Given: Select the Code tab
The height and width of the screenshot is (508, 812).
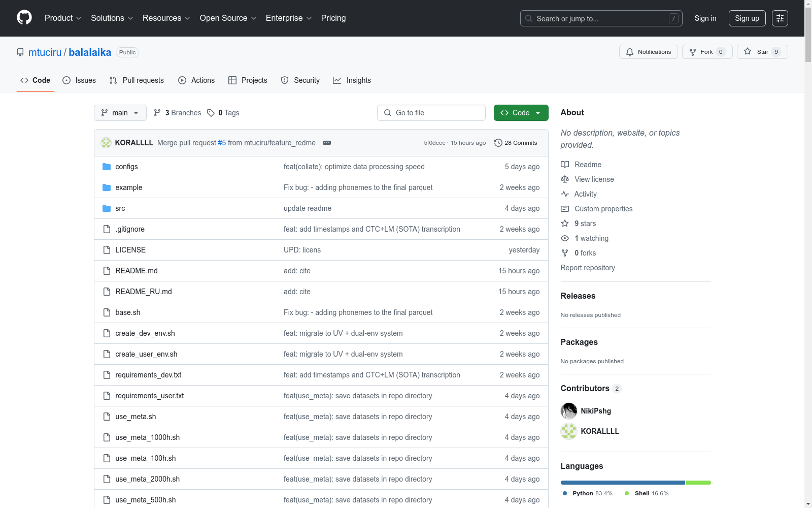Looking at the screenshot, I should point(36,80).
